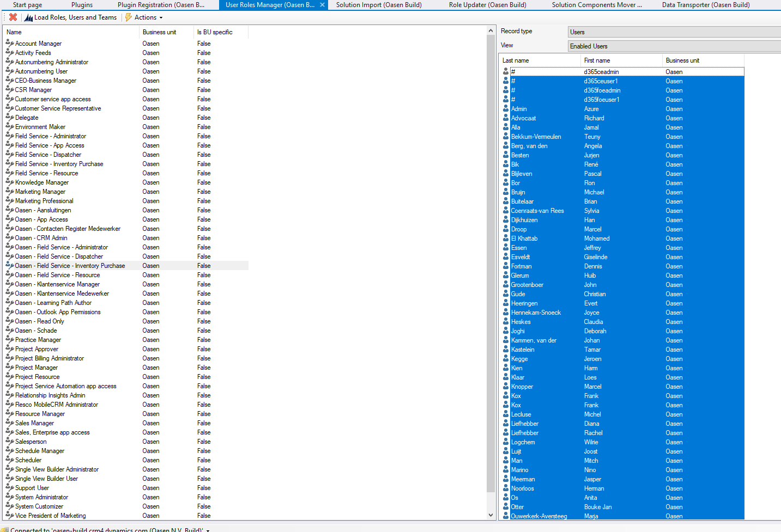Click the red deactivate-tool icon in the toolbar
781x532 pixels.
pyautogui.click(x=13, y=17)
